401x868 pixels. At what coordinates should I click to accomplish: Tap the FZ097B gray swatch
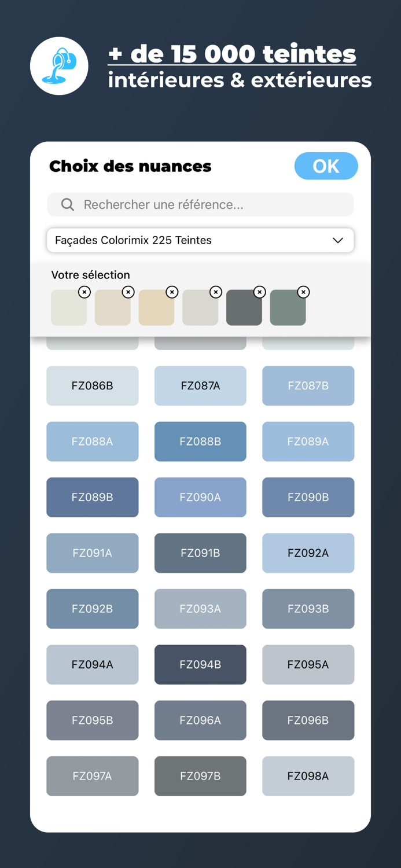coord(200,777)
